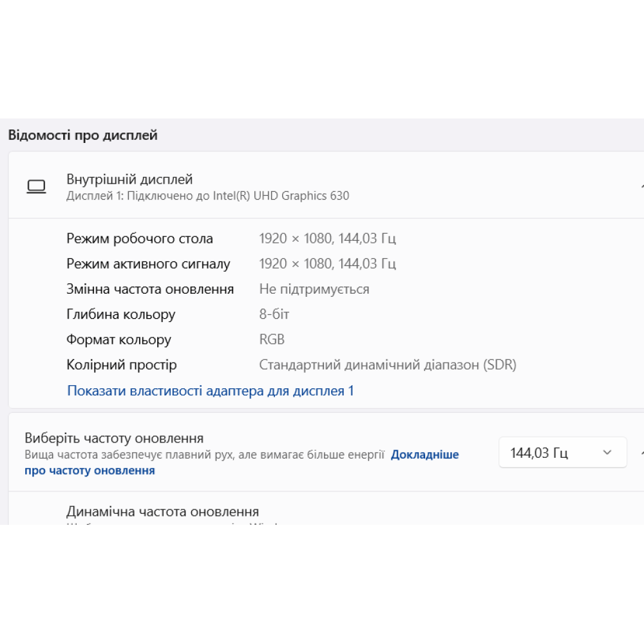Click the Колірний простір SDR value
Screen dimensions: 644x644
[x=388, y=365]
